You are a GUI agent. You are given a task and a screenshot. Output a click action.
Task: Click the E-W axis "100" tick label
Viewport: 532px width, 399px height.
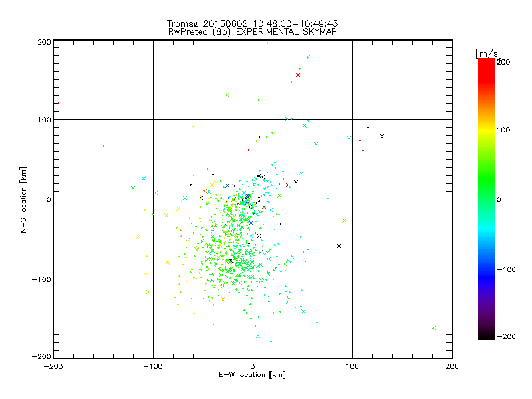[352, 366]
